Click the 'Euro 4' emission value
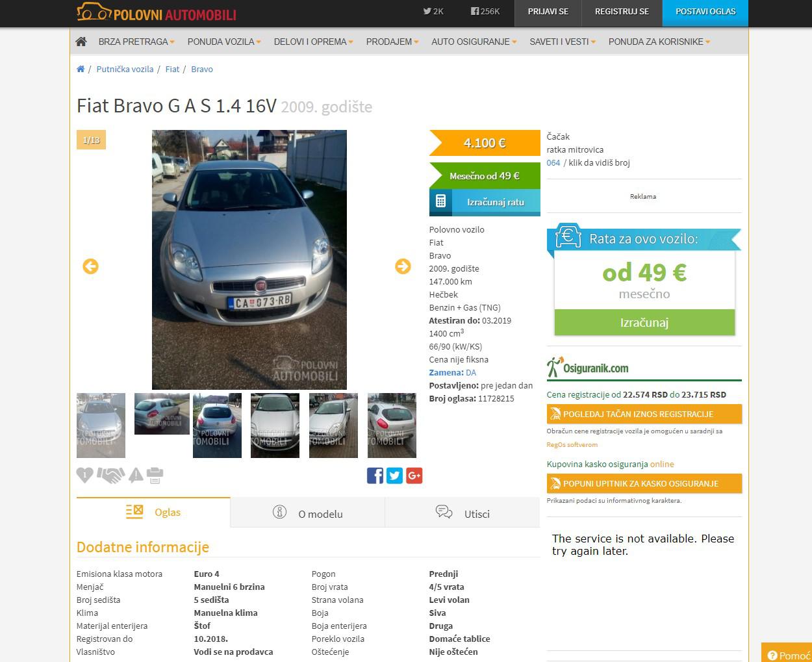Viewport: 812px width, 662px height. [x=207, y=574]
